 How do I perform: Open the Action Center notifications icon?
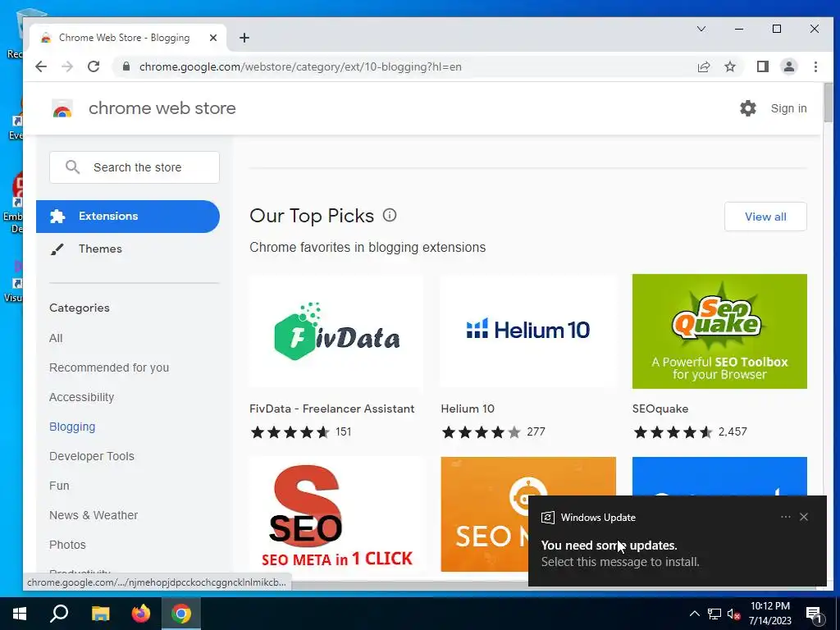tap(815, 614)
